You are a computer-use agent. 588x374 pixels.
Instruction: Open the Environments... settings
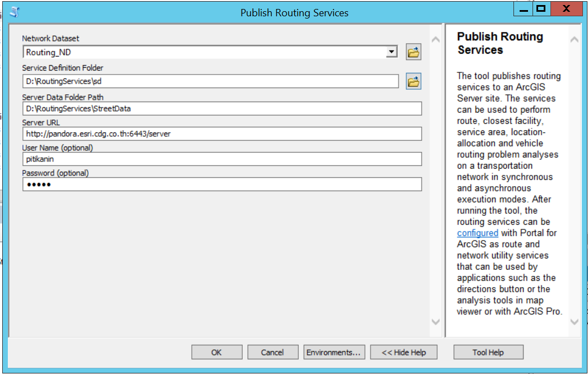[x=334, y=352]
